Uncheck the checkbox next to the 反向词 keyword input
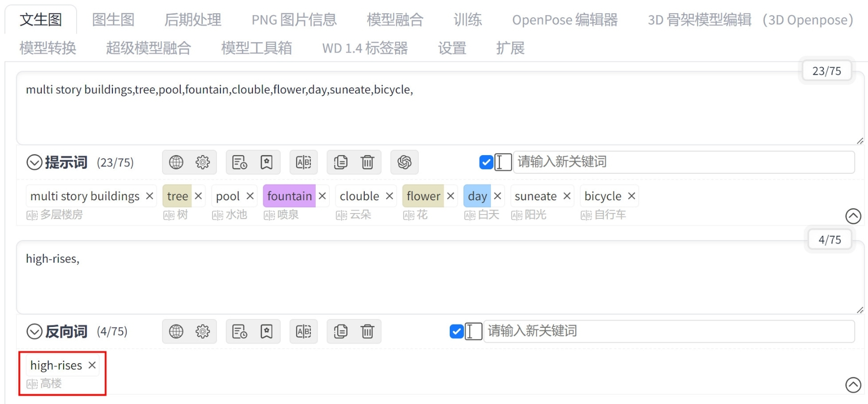The height and width of the screenshot is (404, 868). tap(457, 331)
